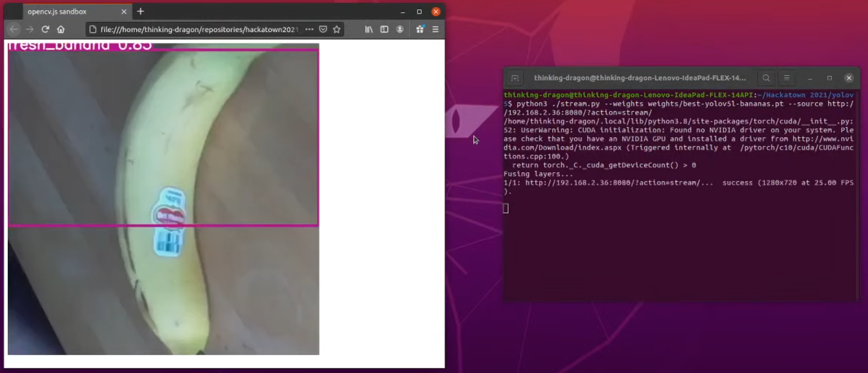Open Firefox hamburger menu
868x373 pixels.
coord(435,29)
